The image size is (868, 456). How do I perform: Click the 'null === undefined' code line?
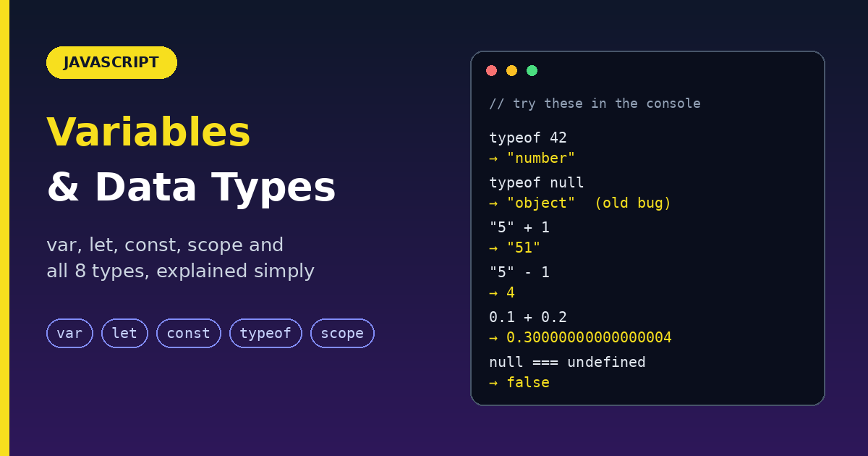[567, 362]
